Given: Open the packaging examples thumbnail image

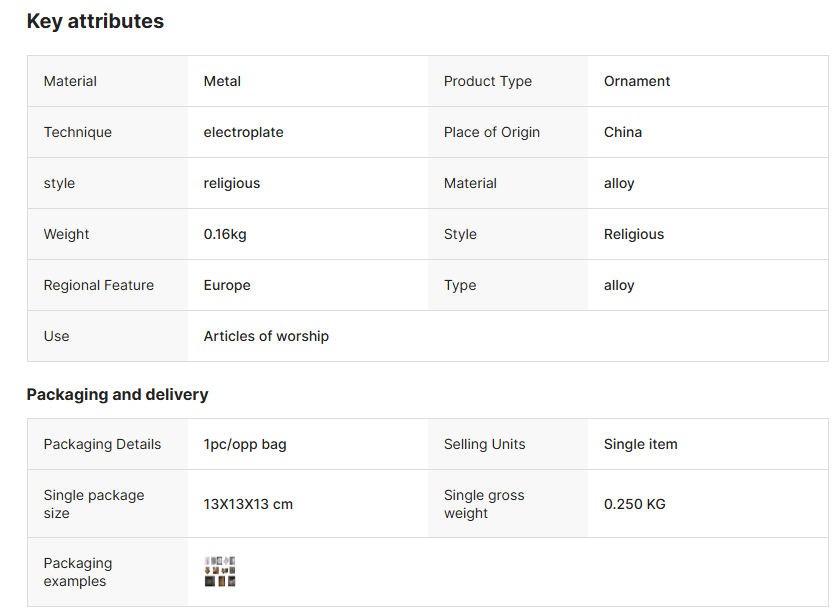Looking at the screenshot, I should pos(220,572).
